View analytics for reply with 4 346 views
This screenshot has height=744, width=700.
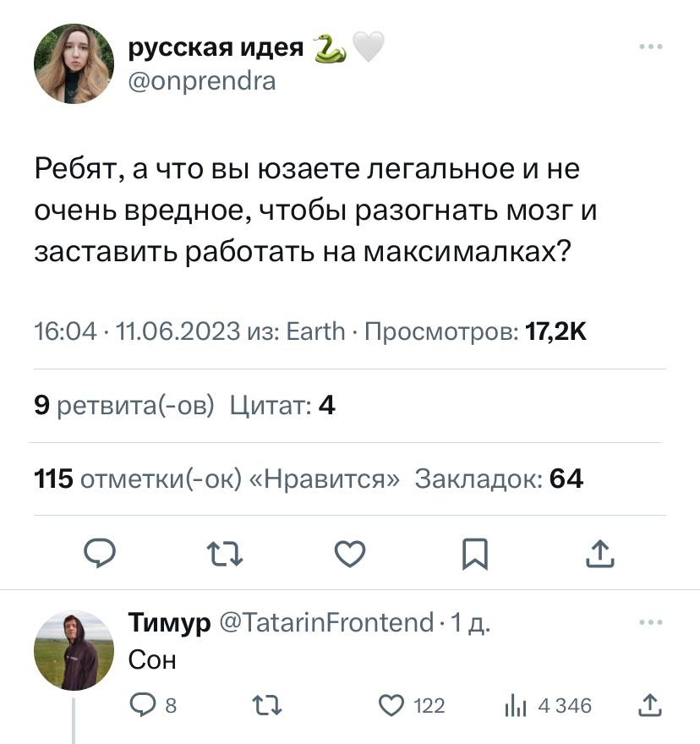tap(548, 706)
